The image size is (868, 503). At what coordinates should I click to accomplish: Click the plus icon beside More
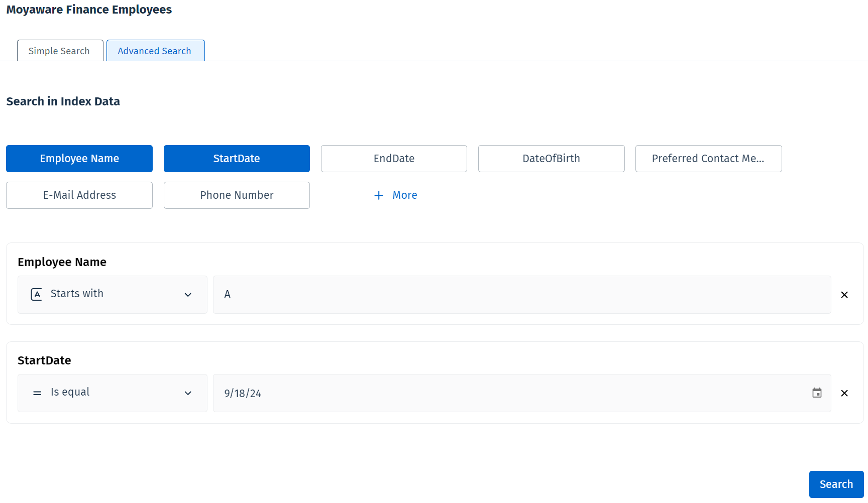379,195
